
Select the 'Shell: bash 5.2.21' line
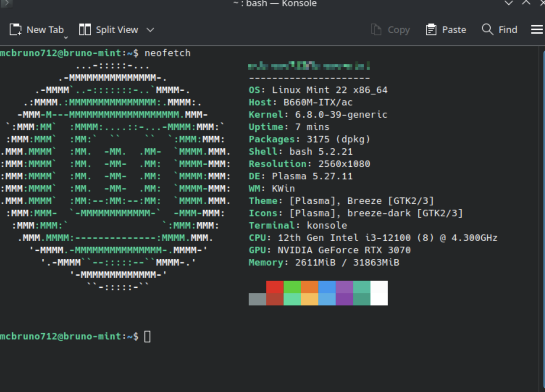click(x=301, y=151)
